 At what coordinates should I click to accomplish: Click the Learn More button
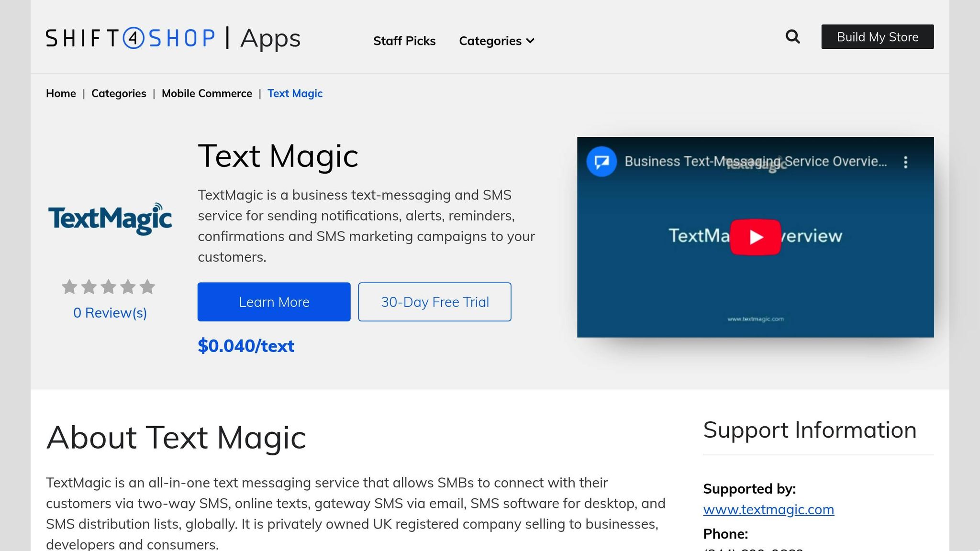coord(274,302)
